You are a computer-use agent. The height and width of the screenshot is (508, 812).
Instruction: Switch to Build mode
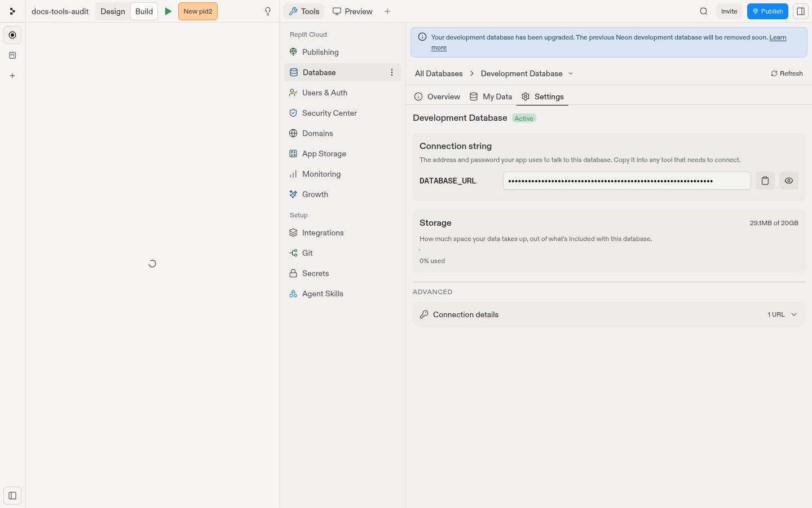pyautogui.click(x=144, y=11)
